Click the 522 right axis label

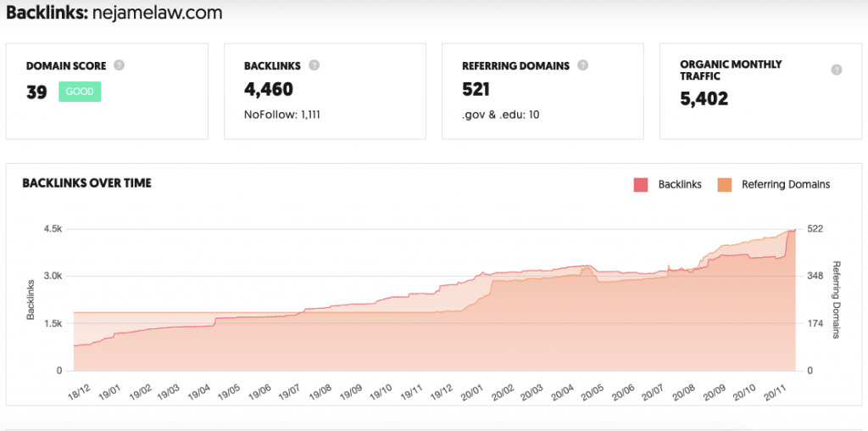click(x=814, y=229)
